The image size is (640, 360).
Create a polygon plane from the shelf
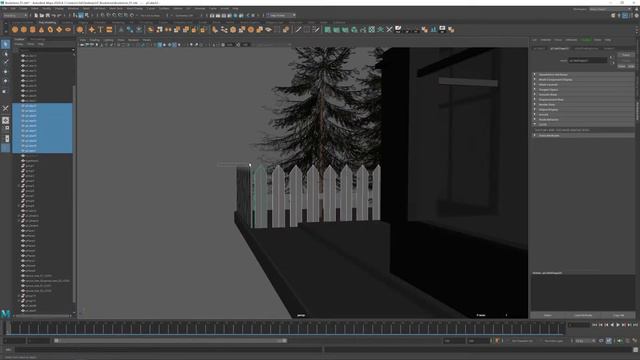click(x=59, y=29)
